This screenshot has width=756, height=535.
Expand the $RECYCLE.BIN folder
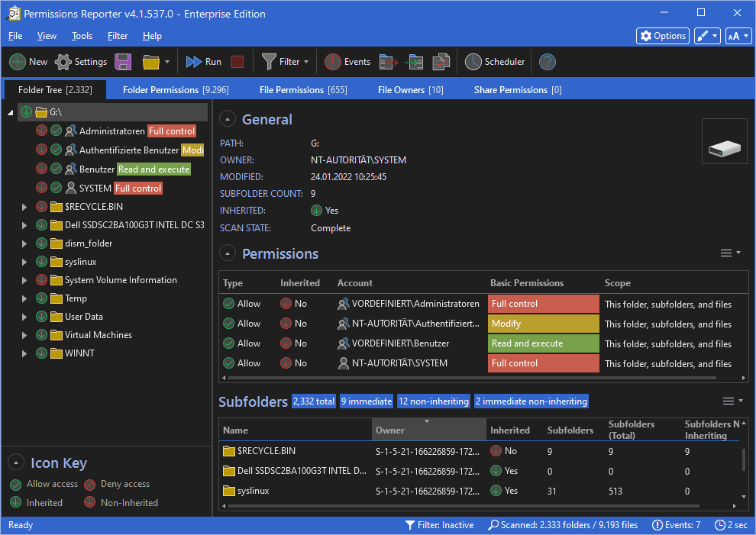24,207
